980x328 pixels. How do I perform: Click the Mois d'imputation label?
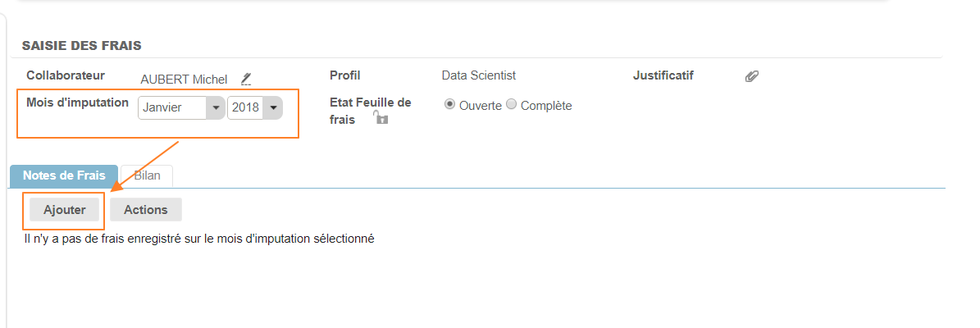click(77, 102)
